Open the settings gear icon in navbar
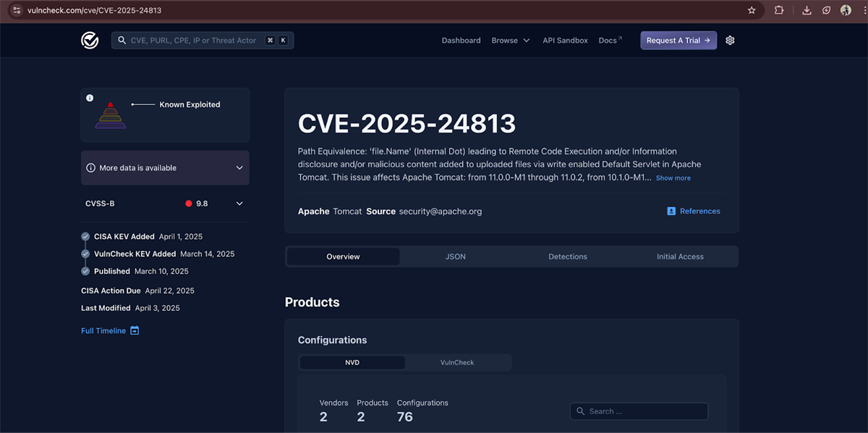The width and height of the screenshot is (868, 433). (x=730, y=41)
